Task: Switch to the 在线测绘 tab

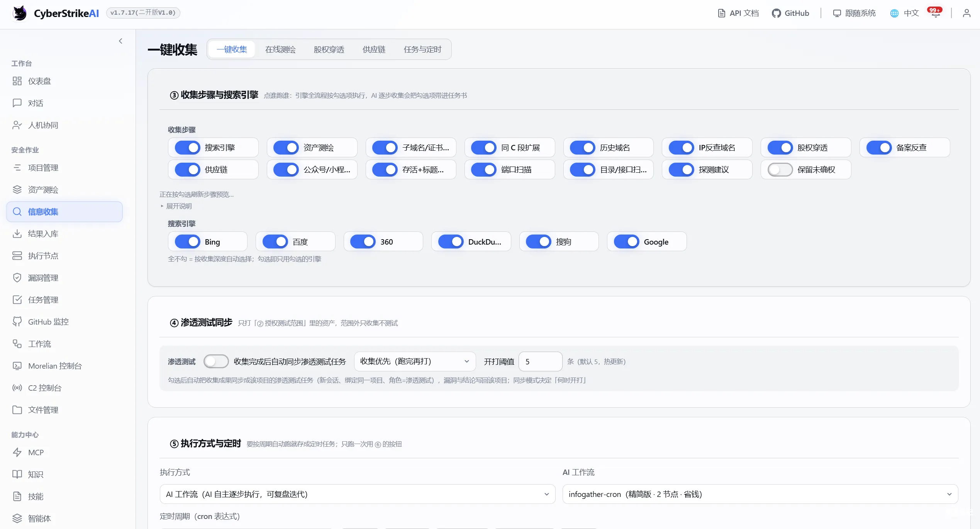Action: (280, 49)
